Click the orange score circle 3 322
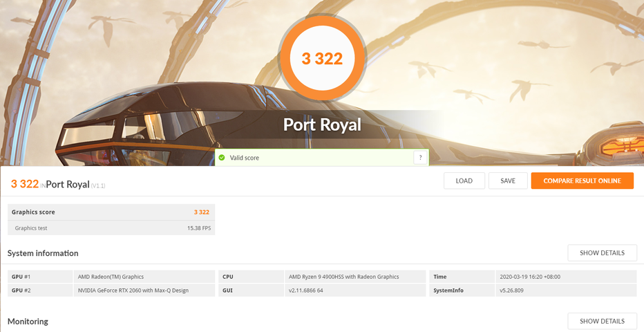The image size is (644, 332). [x=322, y=58]
